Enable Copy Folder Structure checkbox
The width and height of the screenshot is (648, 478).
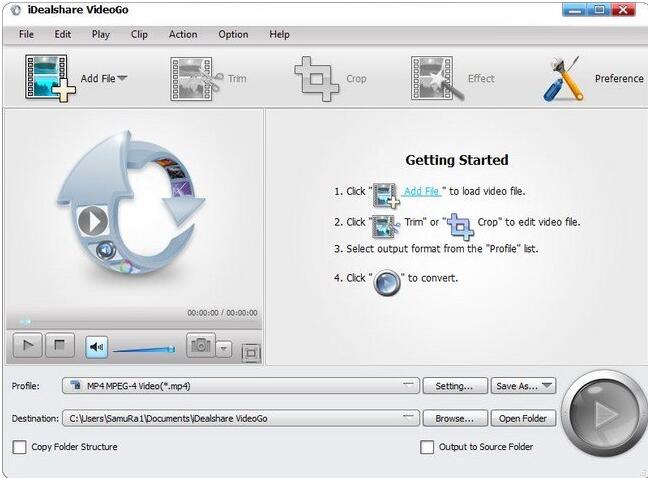19,447
